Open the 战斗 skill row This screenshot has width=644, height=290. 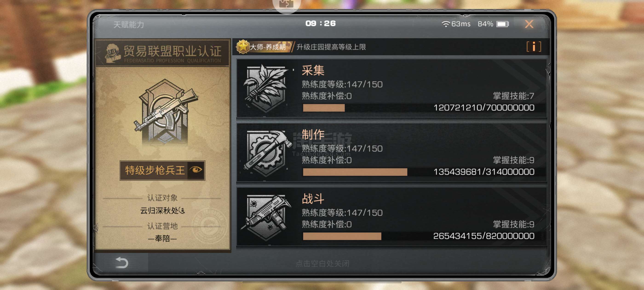[x=391, y=217]
